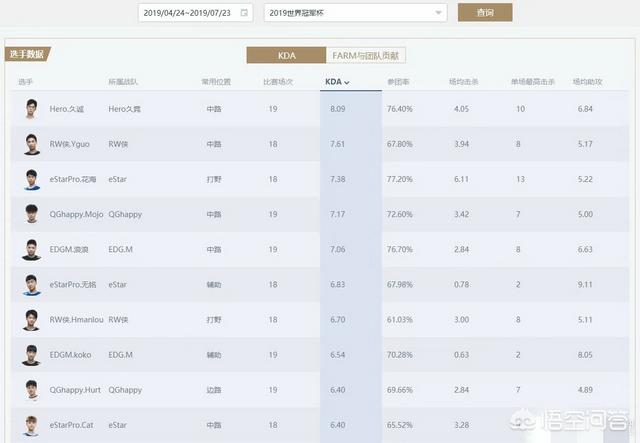Select player name Hero.久诚
640x443 pixels.
click(x=67, y=109)
